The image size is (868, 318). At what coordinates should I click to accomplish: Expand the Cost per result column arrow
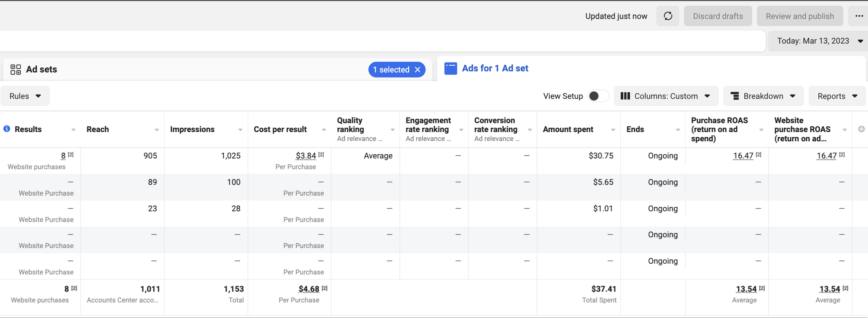(324, 130)
